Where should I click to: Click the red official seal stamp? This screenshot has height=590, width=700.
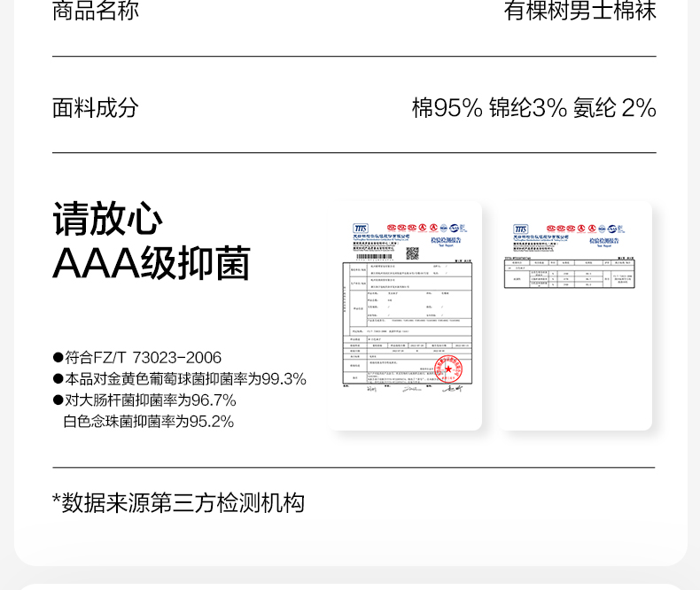[x=447, y=369]
